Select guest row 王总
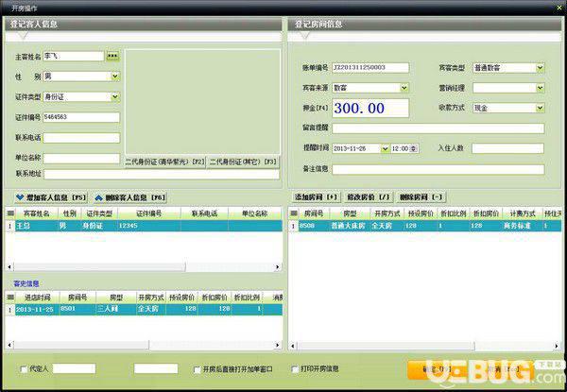Screen dimensions: 567x392 click(148, 226)
